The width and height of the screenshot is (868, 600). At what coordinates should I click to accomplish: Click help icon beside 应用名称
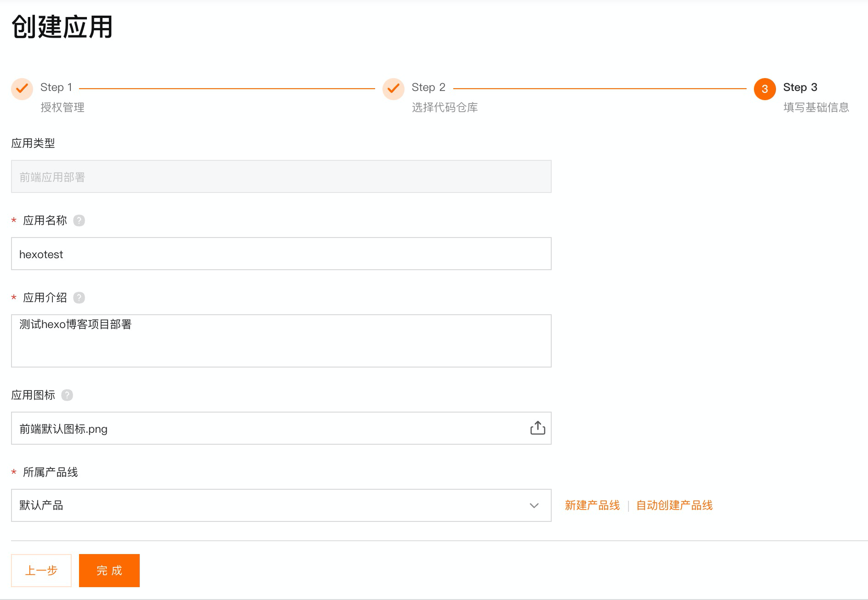[79, 221]
